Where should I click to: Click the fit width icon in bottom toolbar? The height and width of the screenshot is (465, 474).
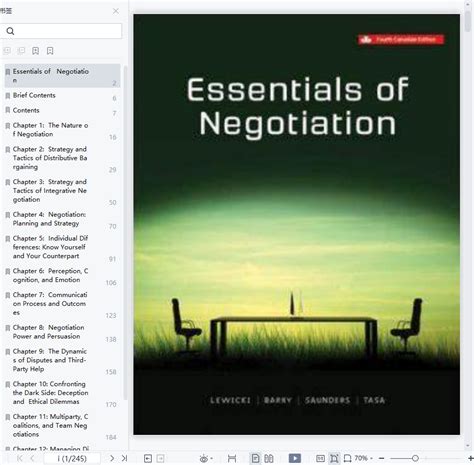coord(232,459)
